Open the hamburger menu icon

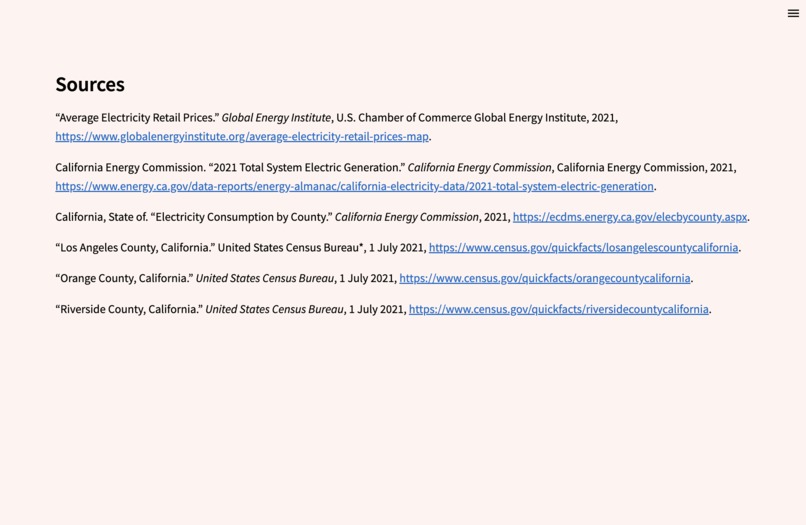coord(793,13)
